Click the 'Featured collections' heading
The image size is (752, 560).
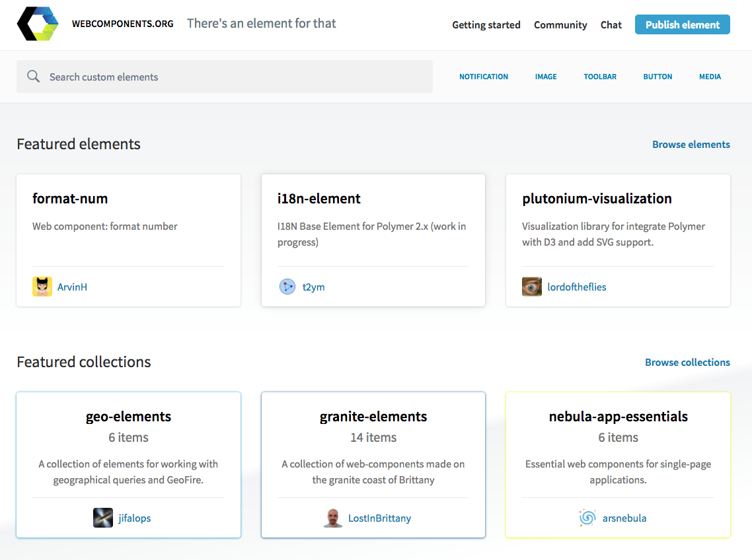pyautogui.click(x=84, y=362)
